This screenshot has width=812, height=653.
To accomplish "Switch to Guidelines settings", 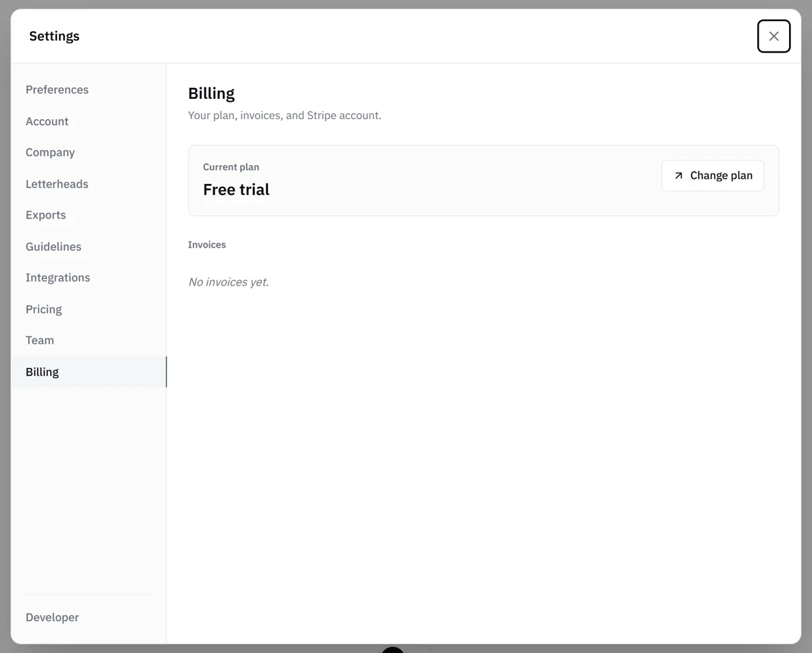I will click(89, 246).
